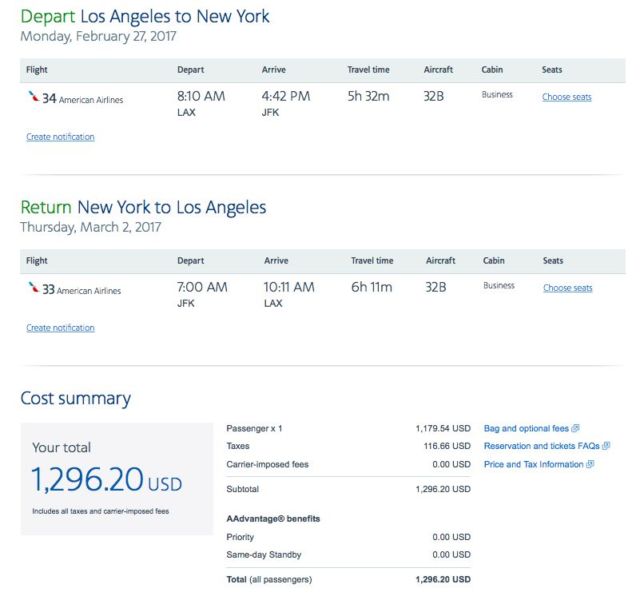View Price and Tax Information

pyautogui.click(x=534, y=464)
